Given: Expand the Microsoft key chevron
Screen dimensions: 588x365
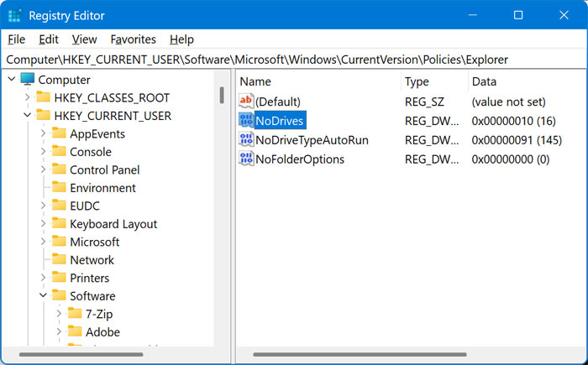Looking at the screenshot, I should (x=43, y=242).
